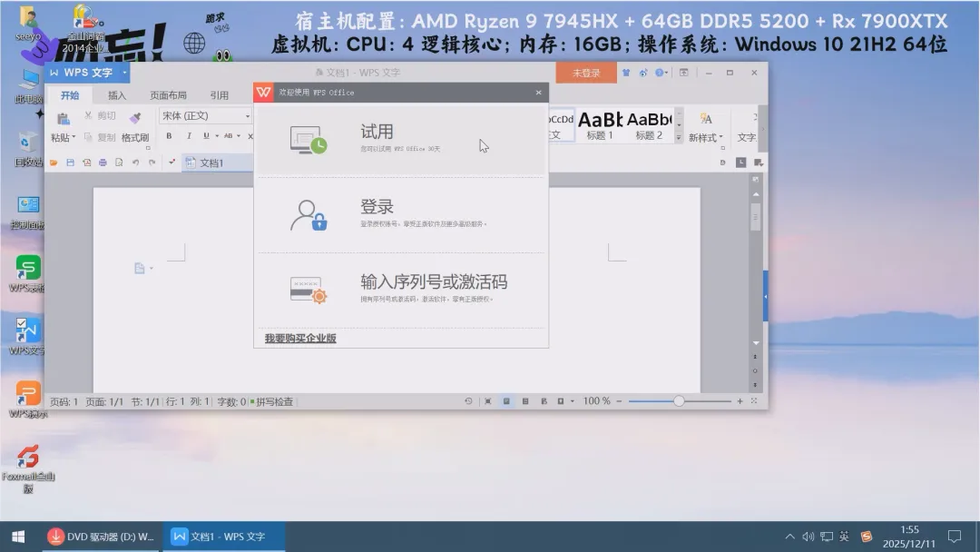
Task: Click the 100 % zoom level
Action: (x=597, y=401)
